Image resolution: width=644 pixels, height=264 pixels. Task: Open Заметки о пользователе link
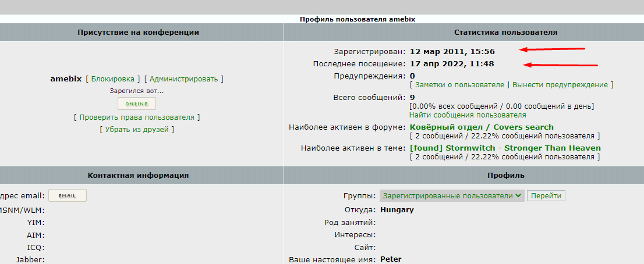click(459, 85)
